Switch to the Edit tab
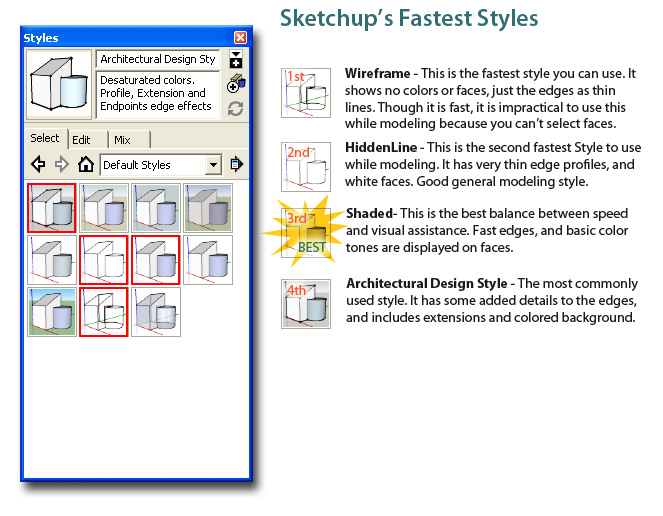Image resolution: width=663 pixels, height=516 pixels. pyautogui.click(x=81, y=140)
